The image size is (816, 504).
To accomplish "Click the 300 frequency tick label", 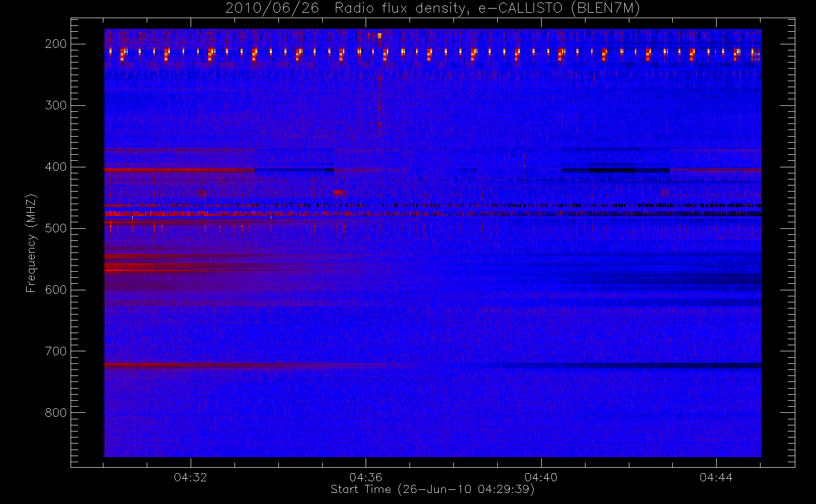I will [x=55, y=105].
